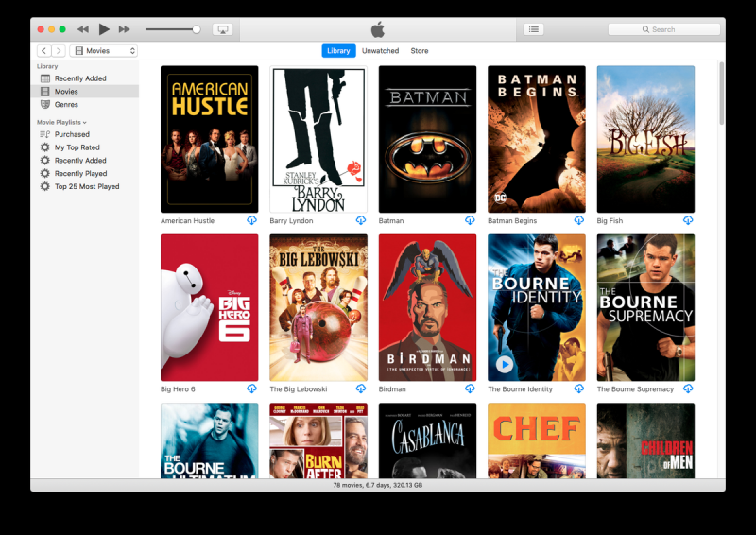
Task: Click the rewind previous button
Action: pos(83,29)
